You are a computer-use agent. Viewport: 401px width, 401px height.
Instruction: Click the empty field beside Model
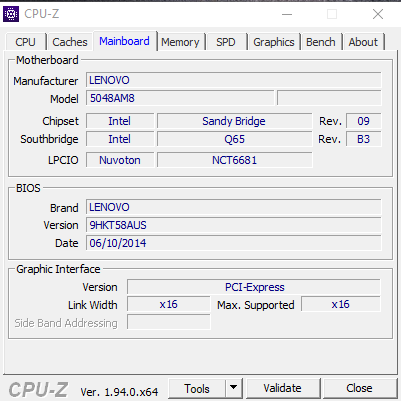[x=329, y=98]
